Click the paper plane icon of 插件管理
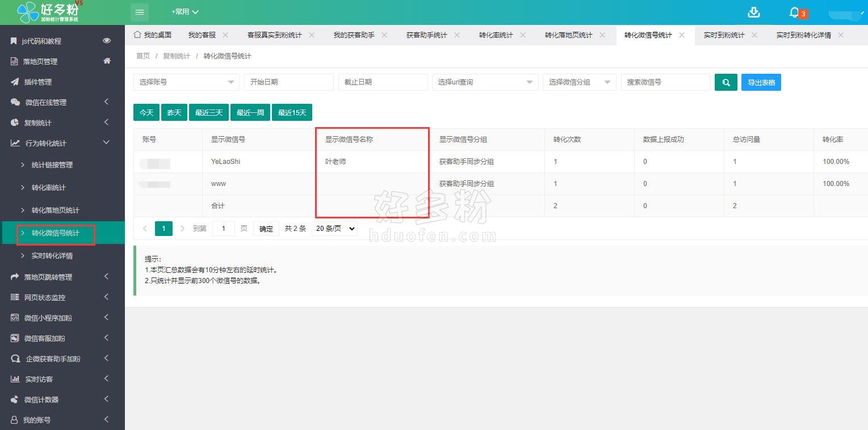This screenshot has height=430, width=868. tap(15, 82)
